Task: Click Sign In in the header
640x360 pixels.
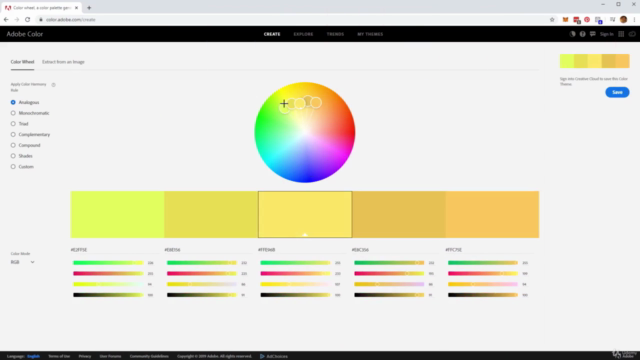Action: point(607,34)
